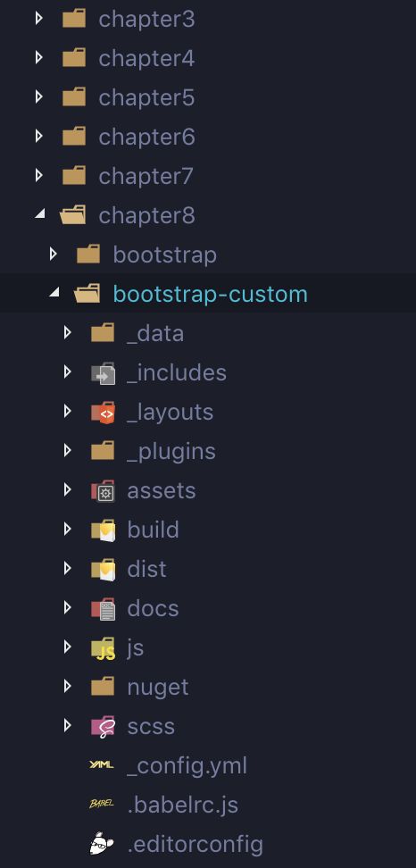Click the assets folder gear icon

click(103, 490)
